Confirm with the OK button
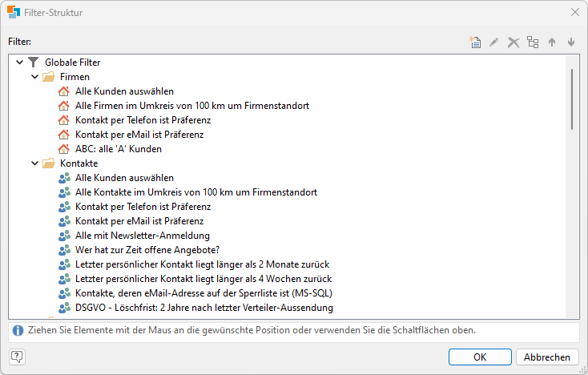 pos(480,357)
